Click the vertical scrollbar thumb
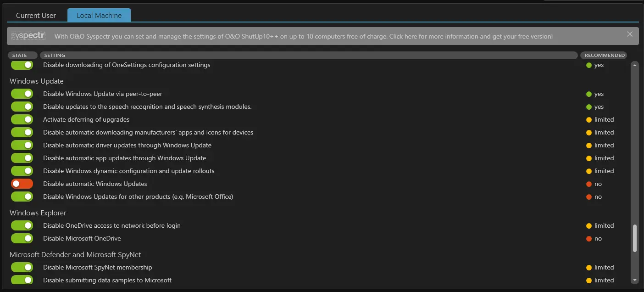Screen dimensions: 644x292 coord(635,238)
